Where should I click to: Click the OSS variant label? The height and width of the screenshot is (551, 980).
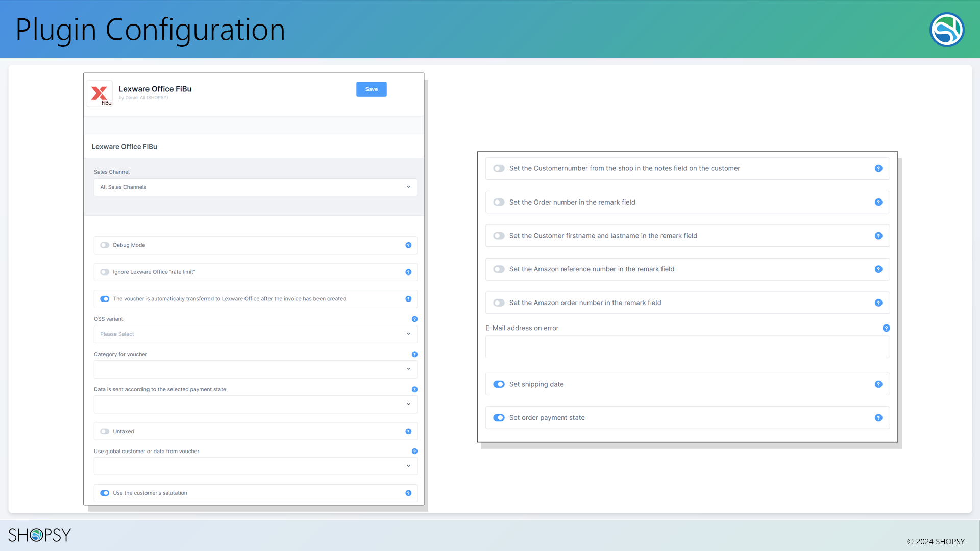pos(109,319)
